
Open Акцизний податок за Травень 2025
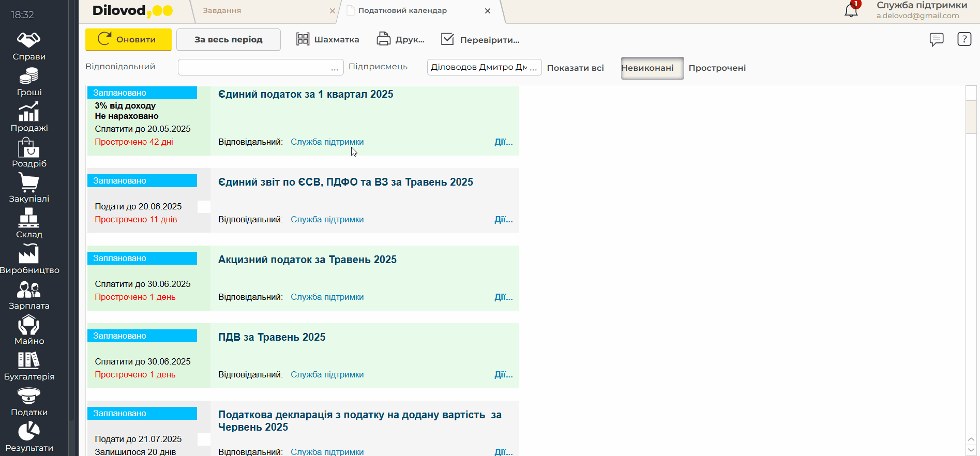[x=307, y=260]
